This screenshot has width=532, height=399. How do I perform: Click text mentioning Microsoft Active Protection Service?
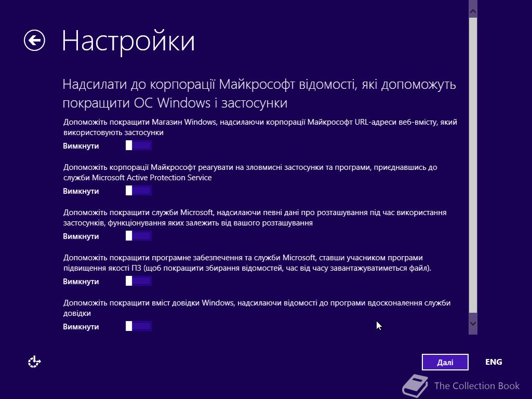pyautogui.click(x=250, y=172)
